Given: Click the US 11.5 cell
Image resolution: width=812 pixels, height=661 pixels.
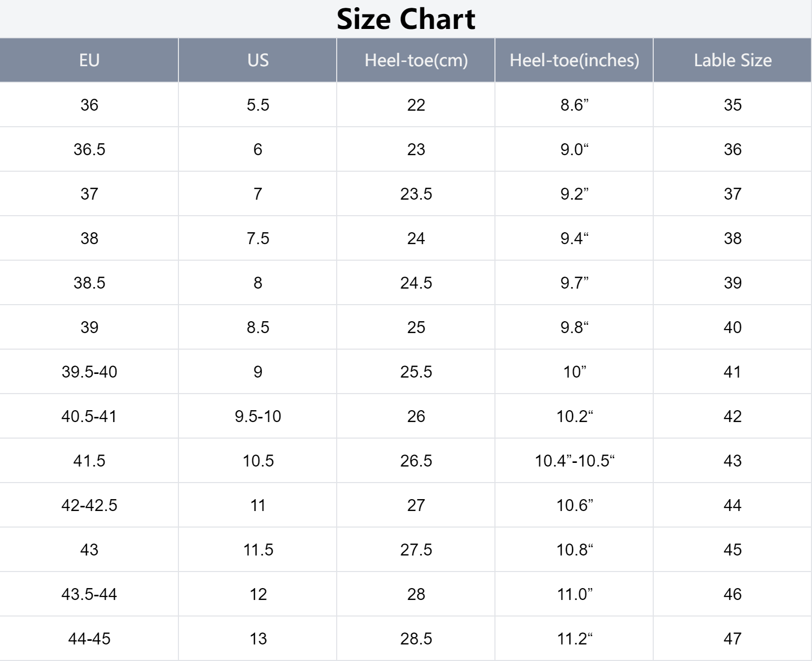Looking at the screenshot, I should click(x=258, y=550).
